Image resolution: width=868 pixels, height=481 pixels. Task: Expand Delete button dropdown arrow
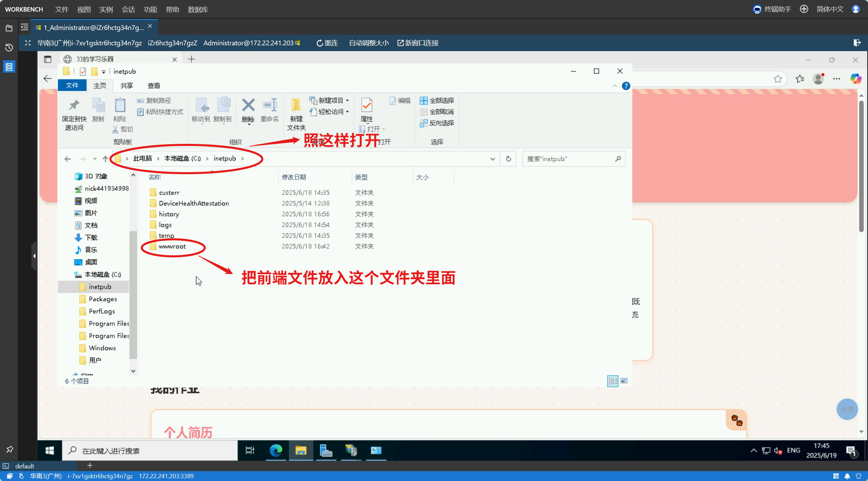[249, 125]
